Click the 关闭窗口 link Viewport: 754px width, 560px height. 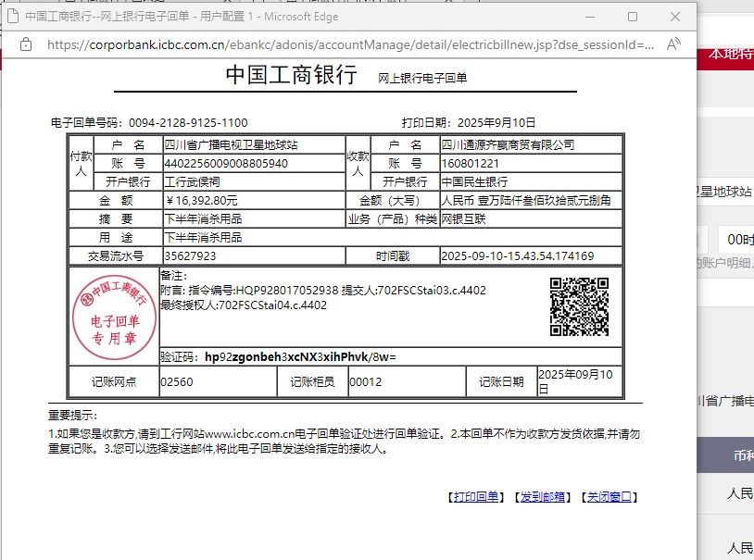coord(609,497)
